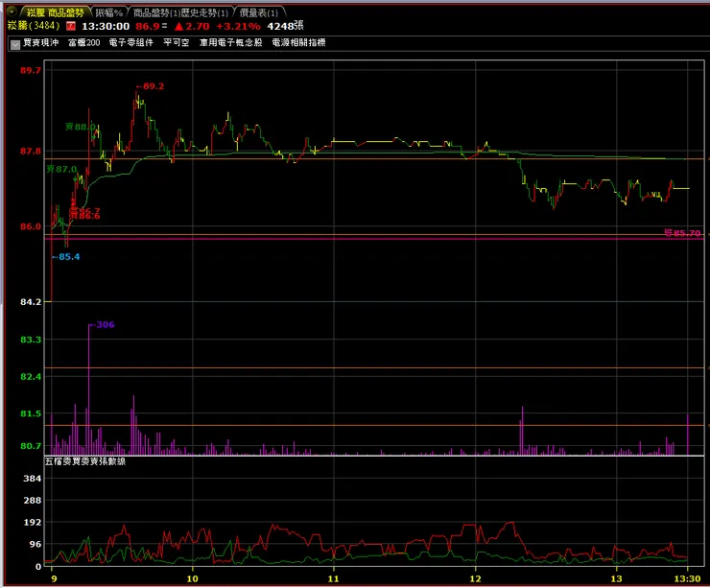Click the 4248張 volume value
The width and height of the screenshot is (710, 588).
tap(285, 26)
